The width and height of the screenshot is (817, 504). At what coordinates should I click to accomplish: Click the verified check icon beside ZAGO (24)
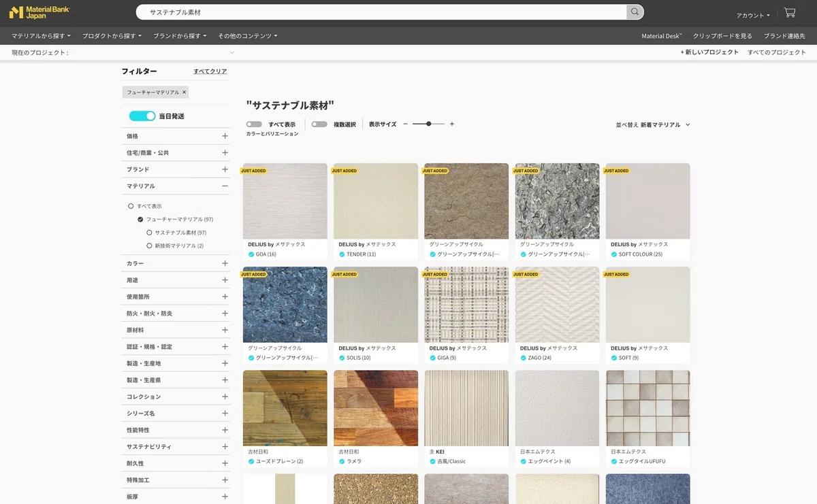click(524, 358)
